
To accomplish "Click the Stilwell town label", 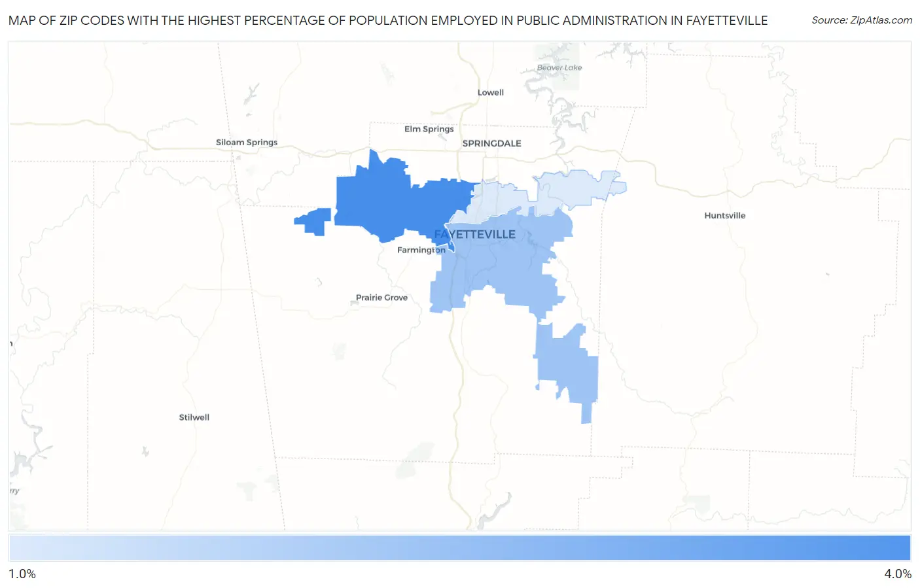I will (194, 417).
